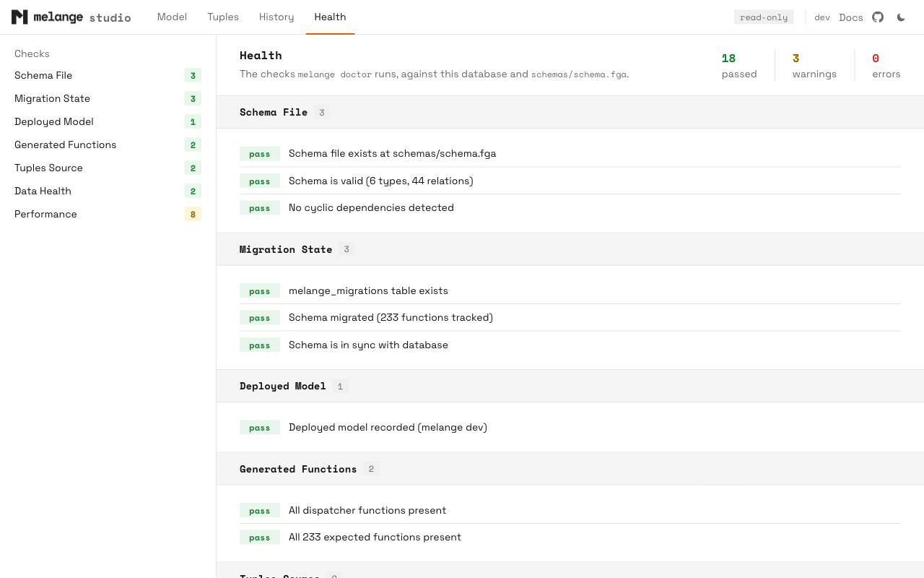Select 'Deployed model recorded (melange dev)' check

click(570, 428)
